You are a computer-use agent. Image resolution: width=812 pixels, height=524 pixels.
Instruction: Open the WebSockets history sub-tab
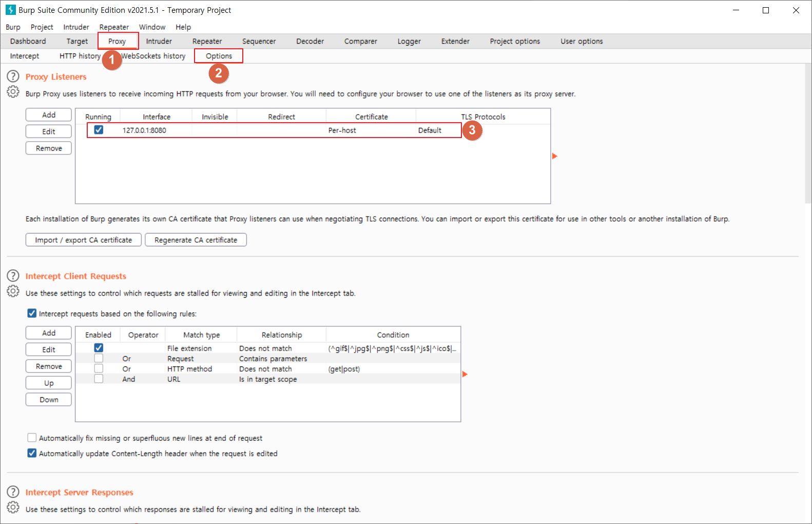(153, 56)
